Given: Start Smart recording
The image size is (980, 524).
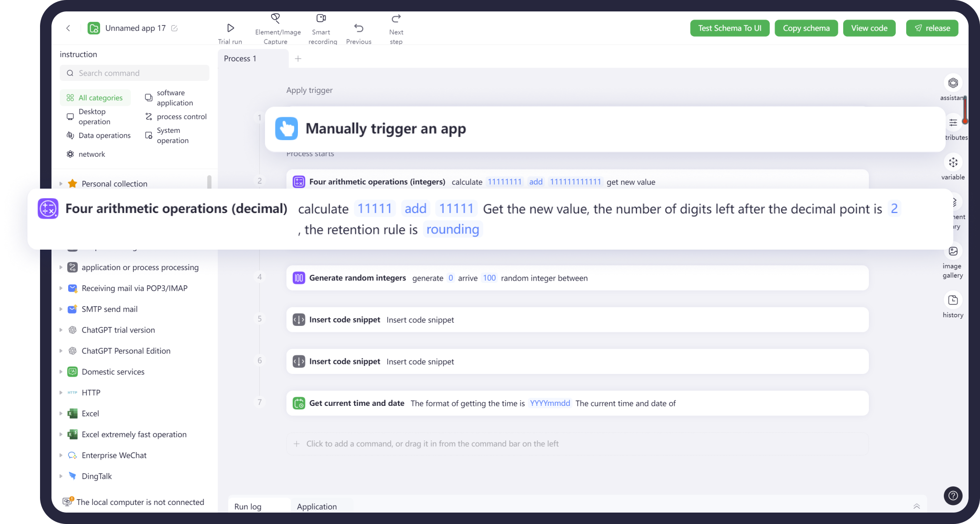Looking at the screenshot, I should [x=322, y=30].
